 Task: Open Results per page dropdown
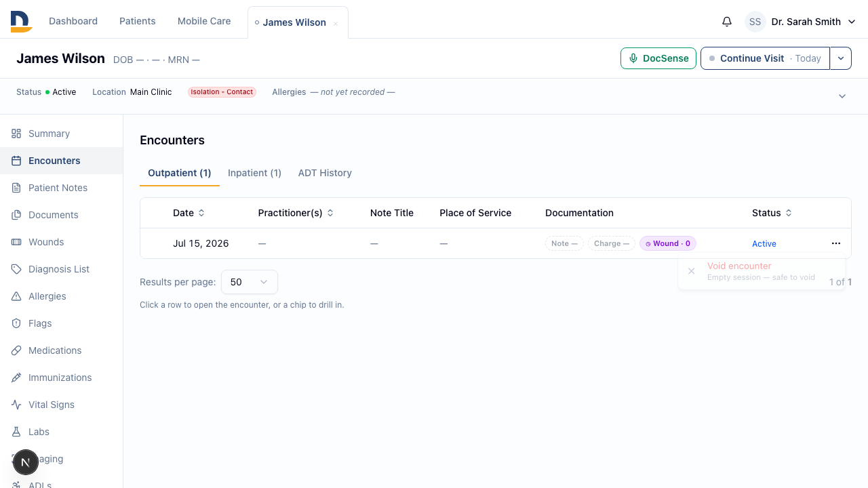click(250, 282)
